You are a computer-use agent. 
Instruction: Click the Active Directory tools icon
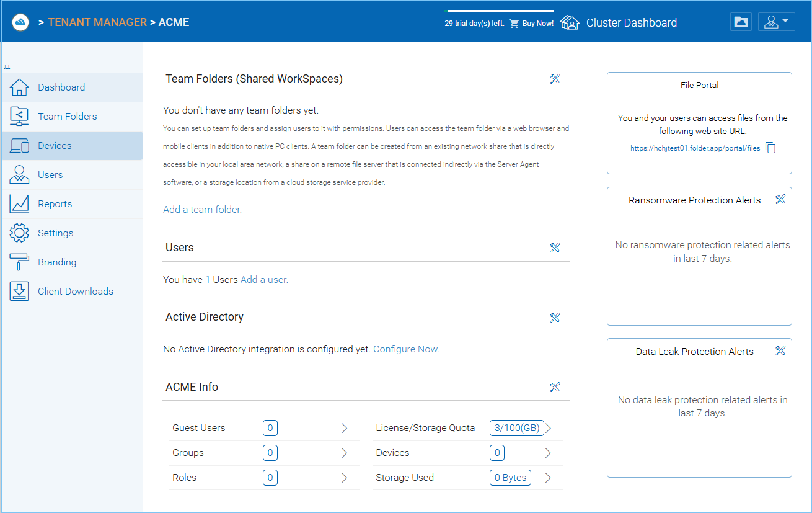pyautogui.click(x=555, y=318)
